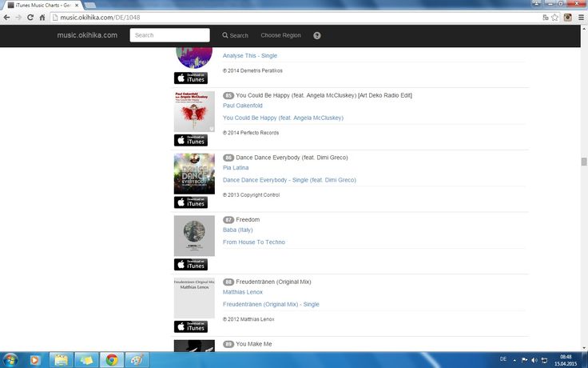The height and width of the screenshot is (368, 588).
Task: Click the Freudentränen album cover thumbnail
Action: click(194, 298)
